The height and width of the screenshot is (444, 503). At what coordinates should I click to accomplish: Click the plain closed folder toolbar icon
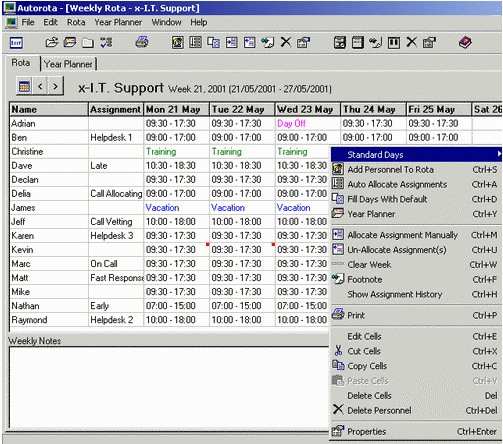[x=88, y=43]
